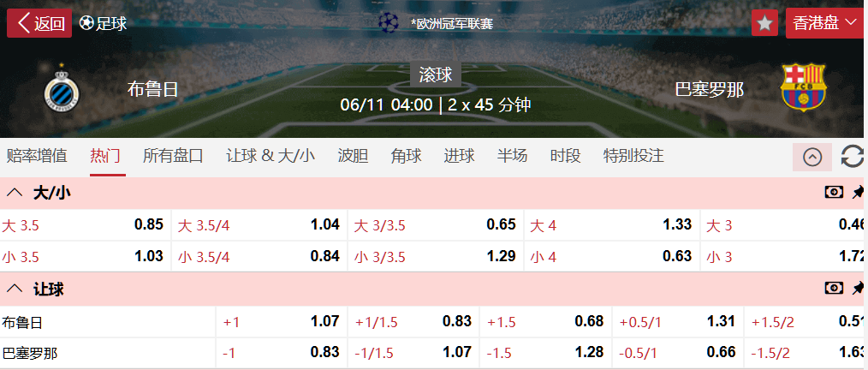Image resolution: width=868 pixels, height=370 pixels.
Task: Click the football icon beside 足球
Action: pyautogui.click(x=86, y=23)
